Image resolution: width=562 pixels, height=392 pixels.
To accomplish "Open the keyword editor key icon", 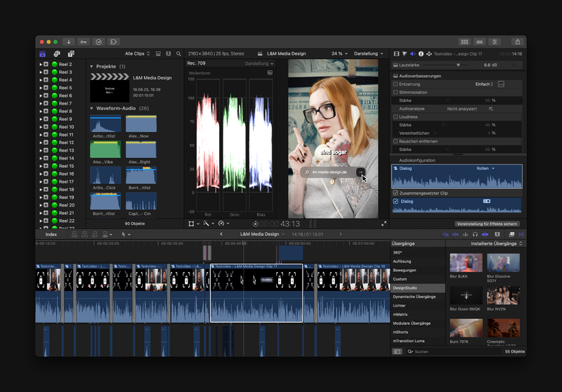I will click(x=84, y=41).
